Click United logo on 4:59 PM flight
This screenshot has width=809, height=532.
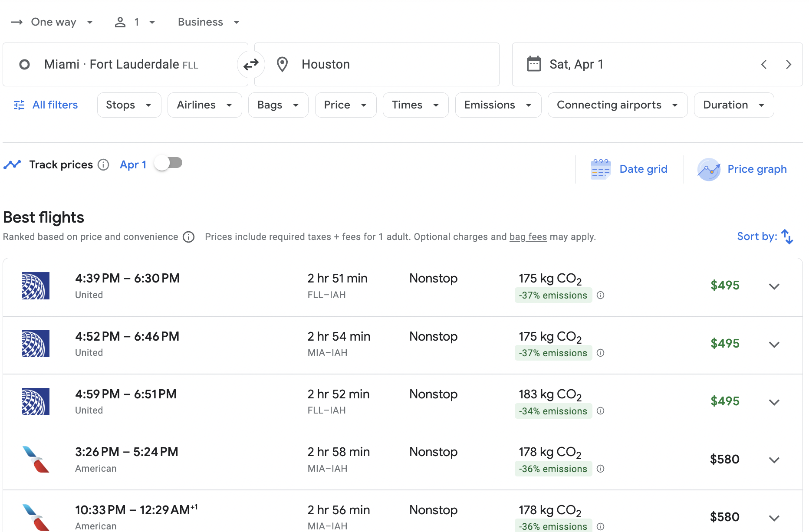(36, 401)
